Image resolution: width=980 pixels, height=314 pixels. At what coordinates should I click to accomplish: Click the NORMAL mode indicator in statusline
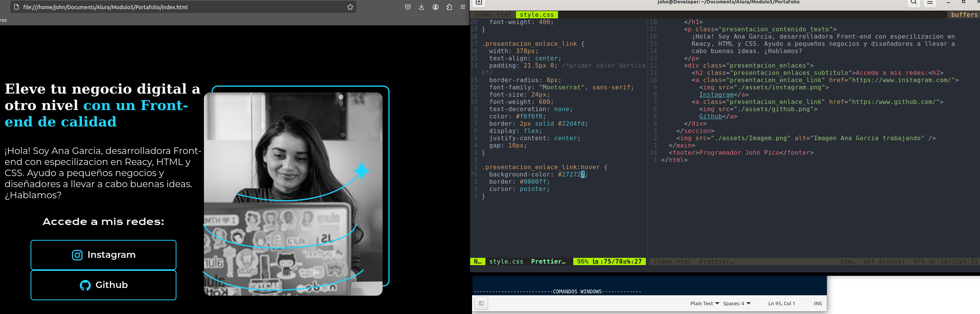[477, 261]
